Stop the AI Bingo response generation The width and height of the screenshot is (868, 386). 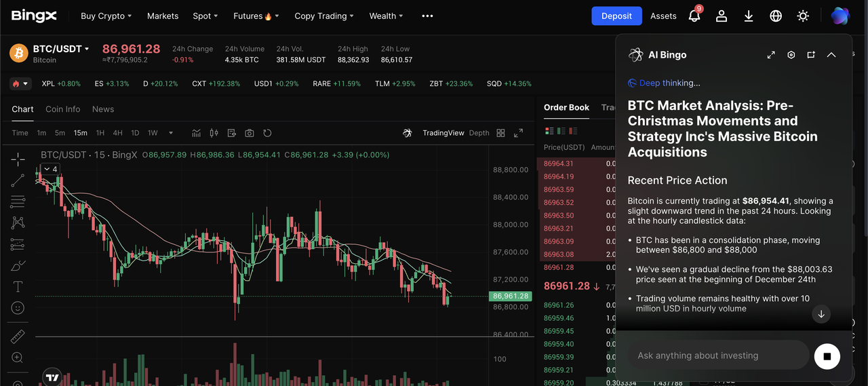827,355
